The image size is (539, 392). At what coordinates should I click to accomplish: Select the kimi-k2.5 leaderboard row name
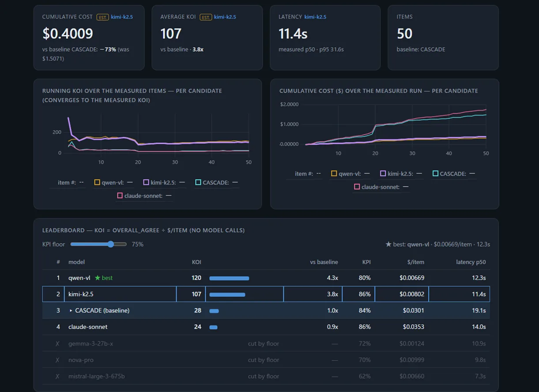point(81,294)
